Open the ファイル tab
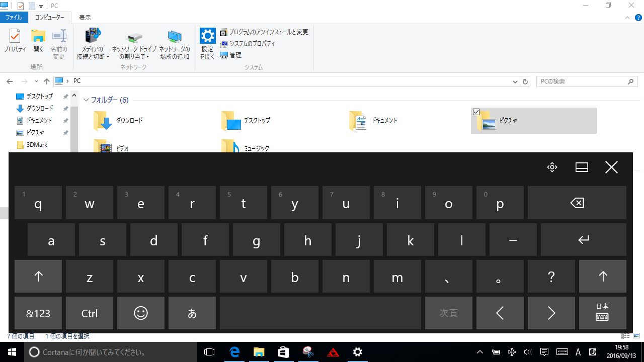This screenshot has height=362, width=644. (x=14, y=18)
